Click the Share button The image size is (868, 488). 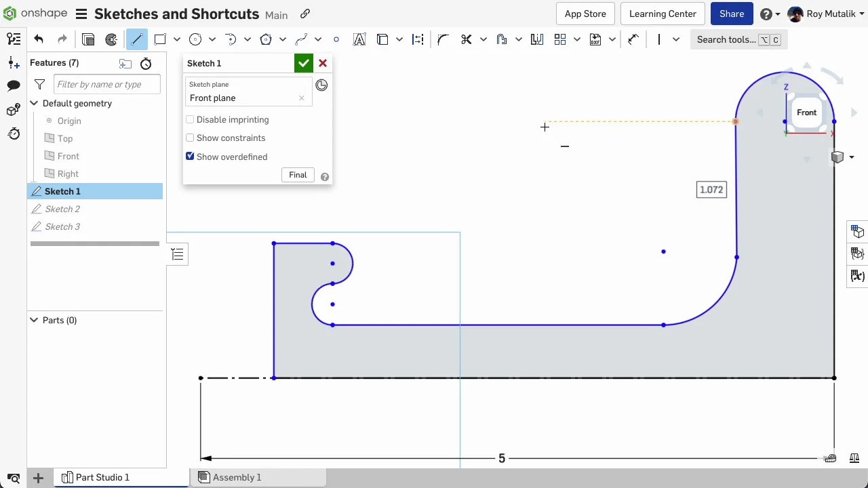point(732,14)
